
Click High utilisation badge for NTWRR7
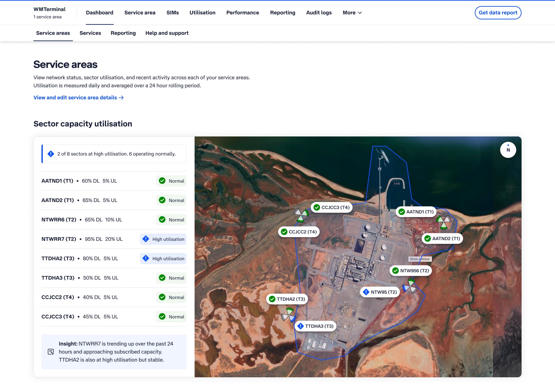click(x=163, y=239)
